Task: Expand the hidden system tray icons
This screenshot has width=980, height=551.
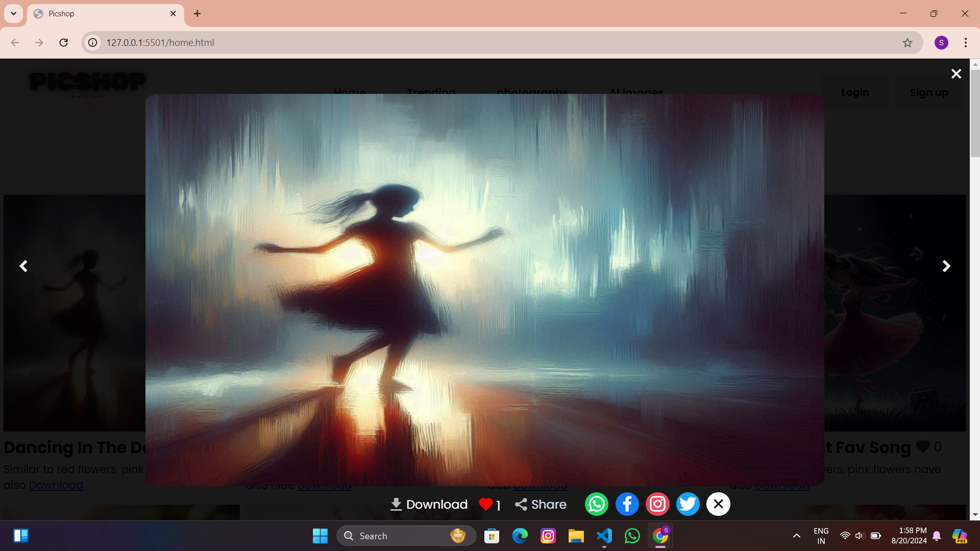Action: click(796, 536)
